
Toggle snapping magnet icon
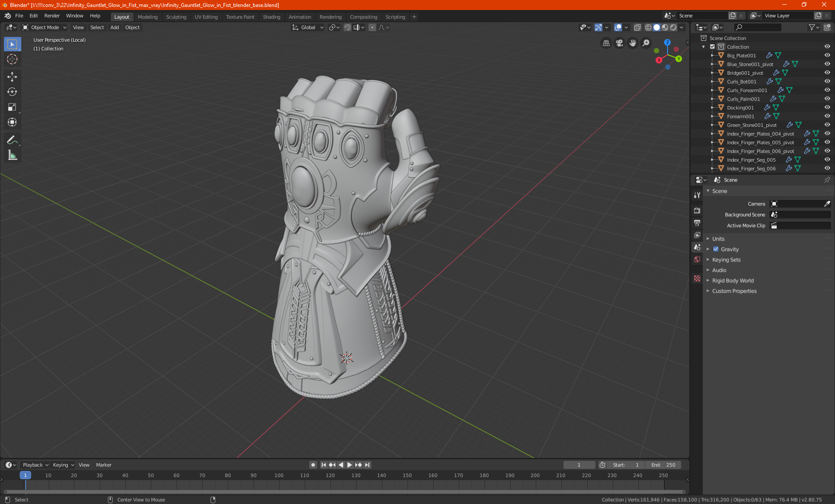pos(347,27)
